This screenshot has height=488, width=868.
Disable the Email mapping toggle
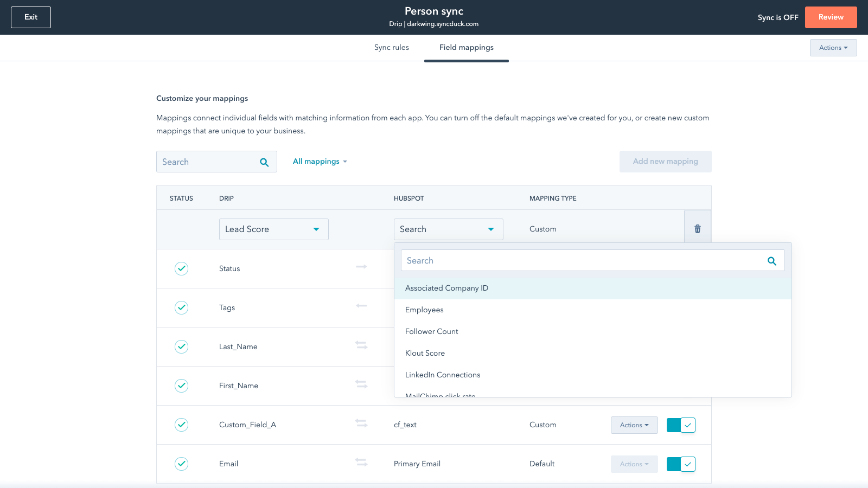pos(681,464)
